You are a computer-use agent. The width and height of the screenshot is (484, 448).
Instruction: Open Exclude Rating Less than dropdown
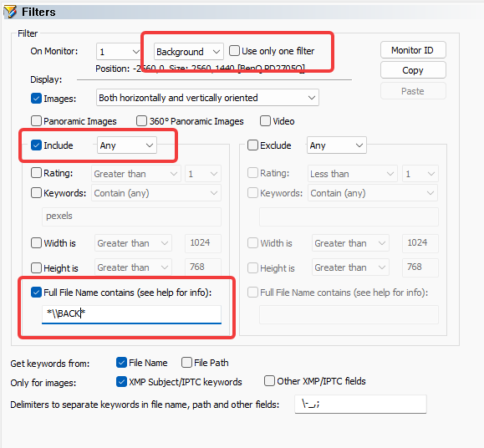[x=353, y=174]
